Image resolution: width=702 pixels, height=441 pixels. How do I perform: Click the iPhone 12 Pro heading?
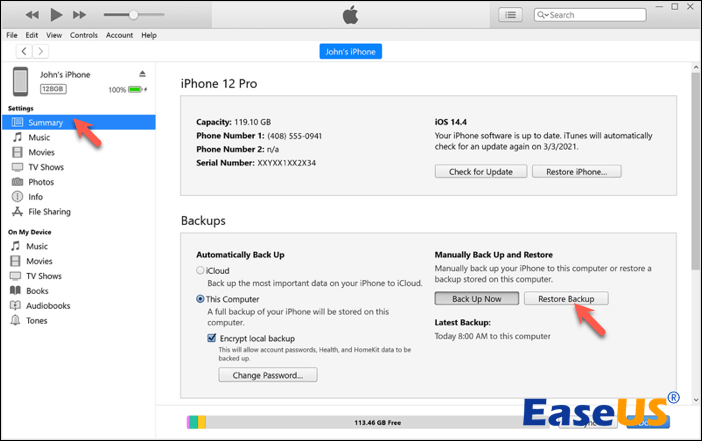219,84
